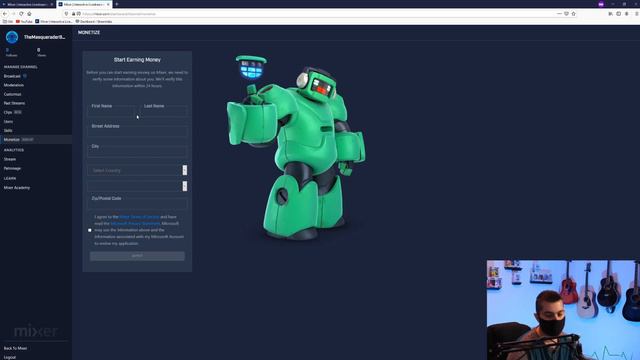Bookmark this page with the star icon
640x360 pixels.
(573, 13)
